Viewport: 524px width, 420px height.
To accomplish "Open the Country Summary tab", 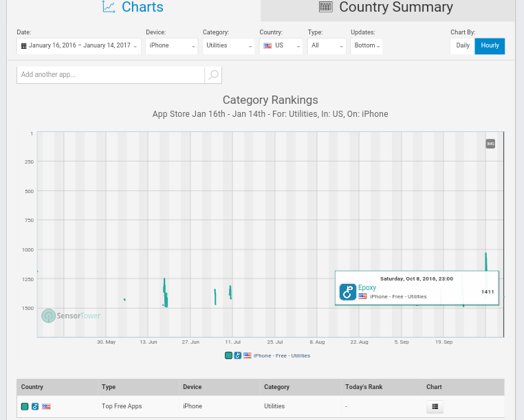I will pyautogui.click(x=386, y=8).
